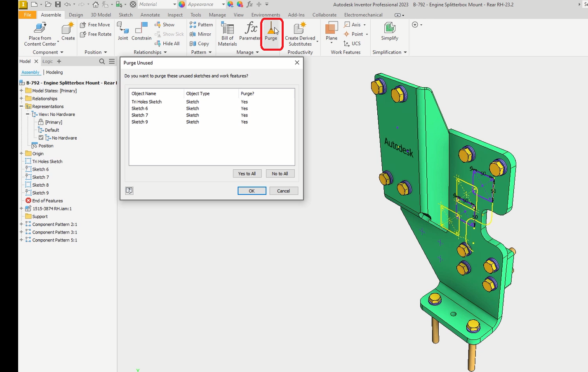
Task: Add a new browser panel with plus
Action: pos(59,61)
